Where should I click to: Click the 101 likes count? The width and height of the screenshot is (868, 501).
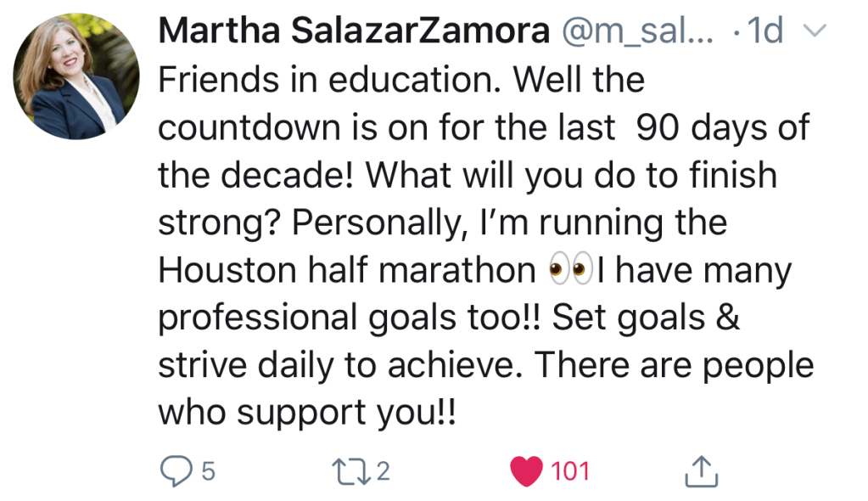click(570, 470)
